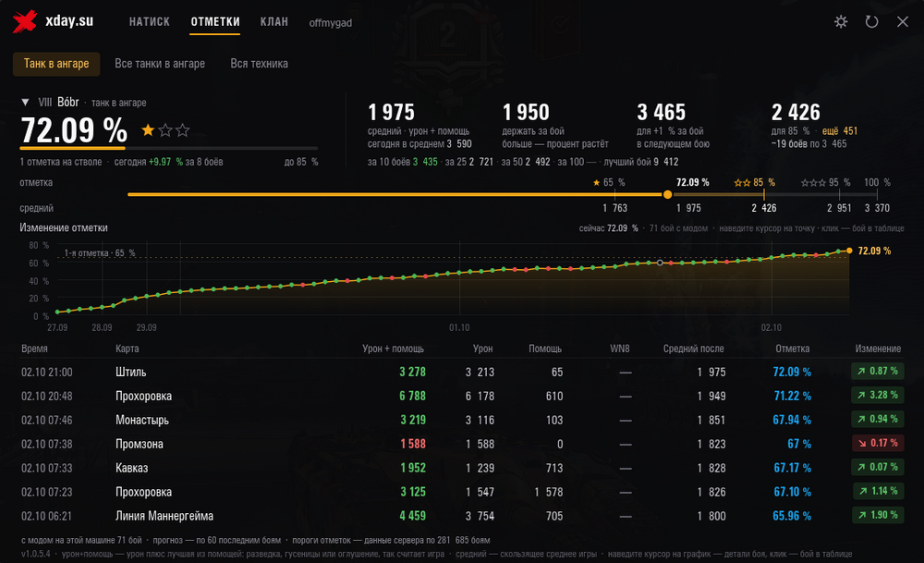
Task: Switch to the НАТИСК tab
Action: 150,22
